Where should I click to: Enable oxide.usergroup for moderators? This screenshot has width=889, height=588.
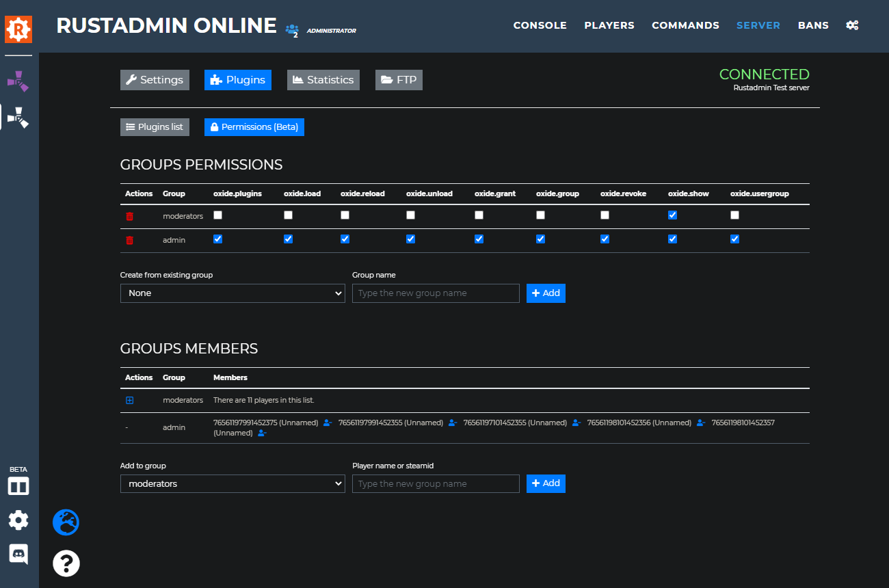point(734,215)
